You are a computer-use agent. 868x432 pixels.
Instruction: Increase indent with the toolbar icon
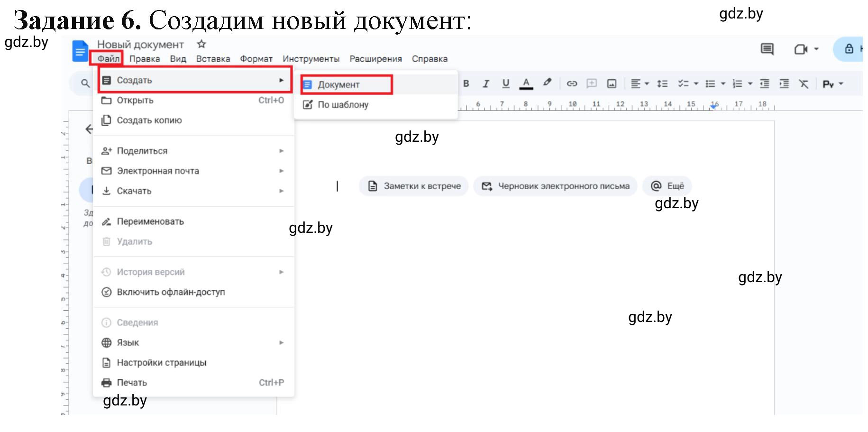784,84
